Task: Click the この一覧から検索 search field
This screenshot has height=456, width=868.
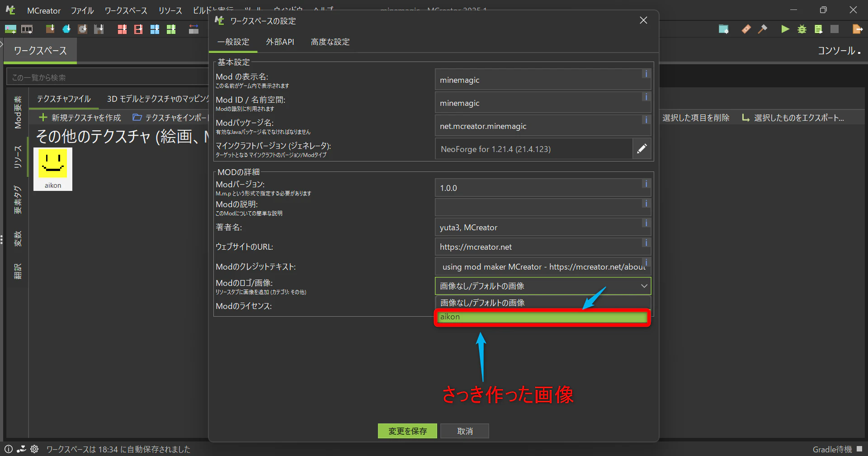Action: 108,77
